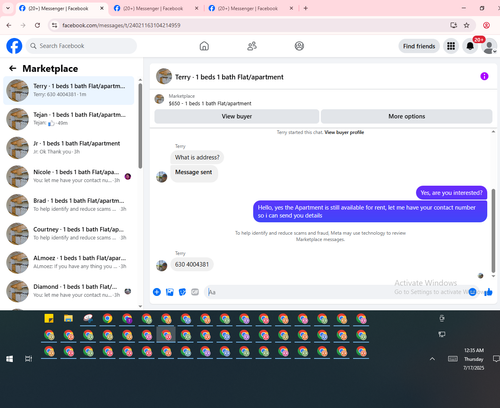Close the second Messenger tab
Viewport: 500px width, 408px height.
pos(197,8)
